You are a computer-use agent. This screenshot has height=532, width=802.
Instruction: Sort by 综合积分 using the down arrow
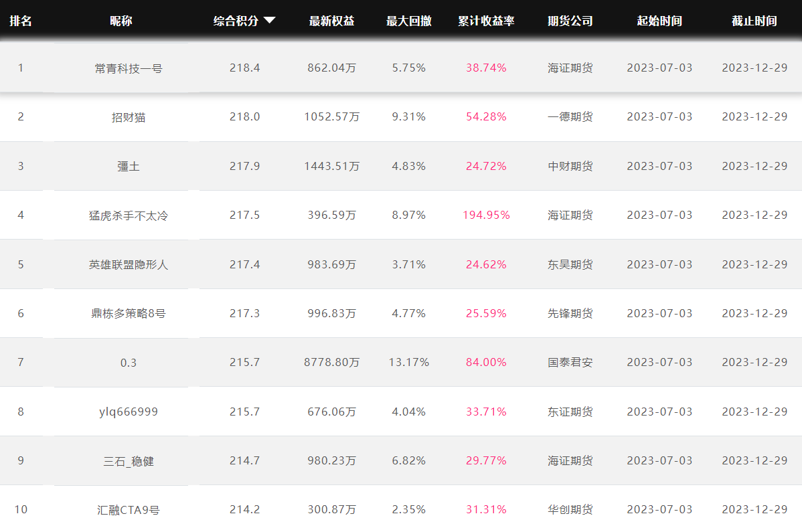(x=270, y=21)
